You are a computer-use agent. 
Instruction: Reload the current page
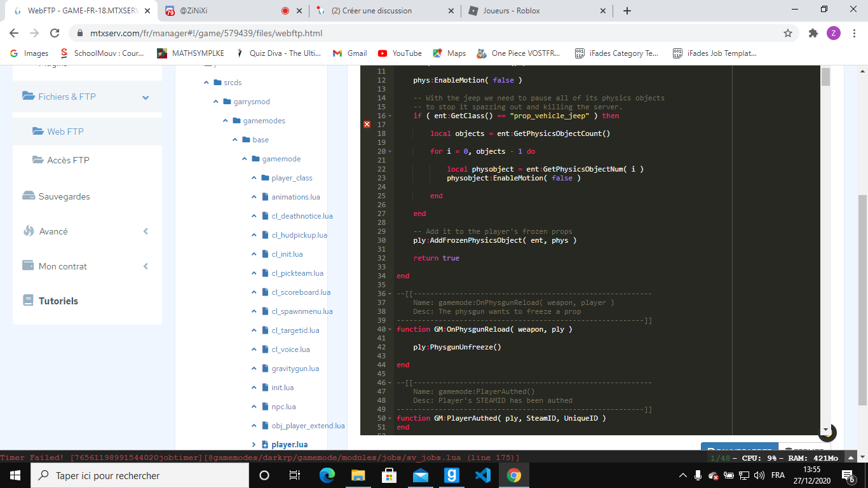click(55, 33)
